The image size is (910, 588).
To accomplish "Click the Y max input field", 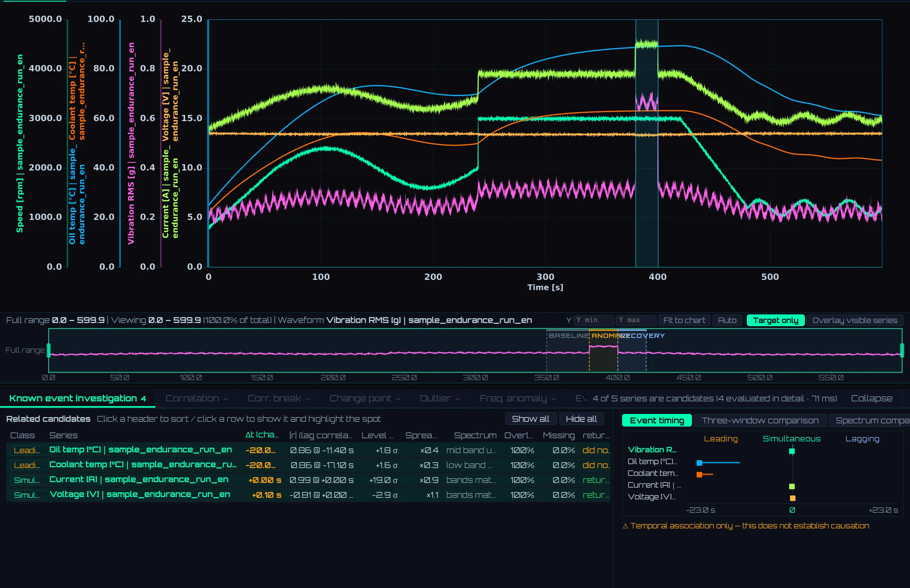I will 636,320.
